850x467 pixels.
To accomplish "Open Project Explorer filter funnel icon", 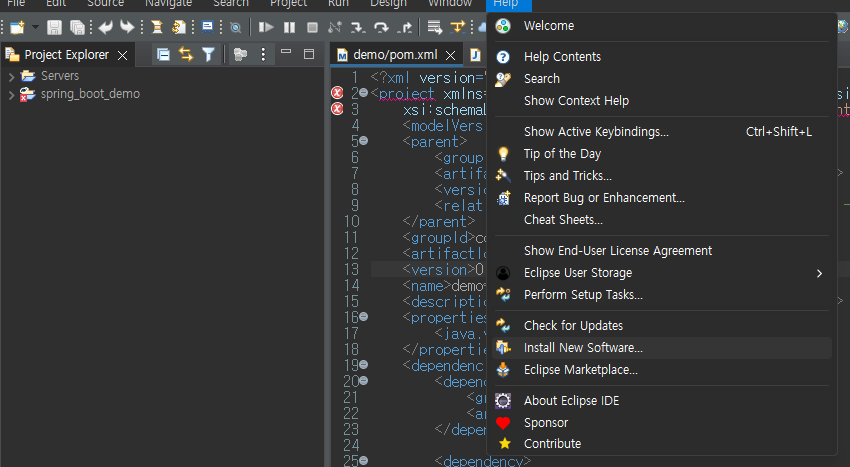I will click(x=208, y=54).
